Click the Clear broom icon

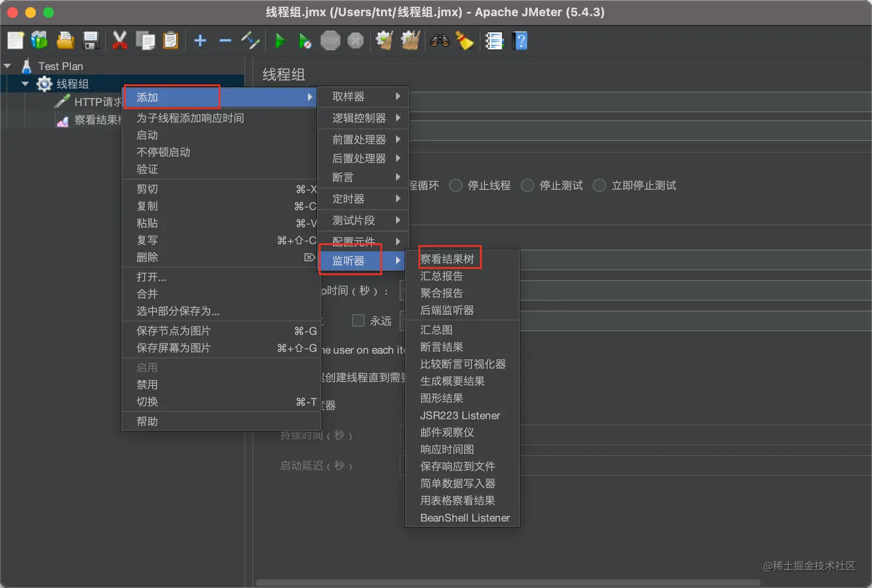click(385, 40)
